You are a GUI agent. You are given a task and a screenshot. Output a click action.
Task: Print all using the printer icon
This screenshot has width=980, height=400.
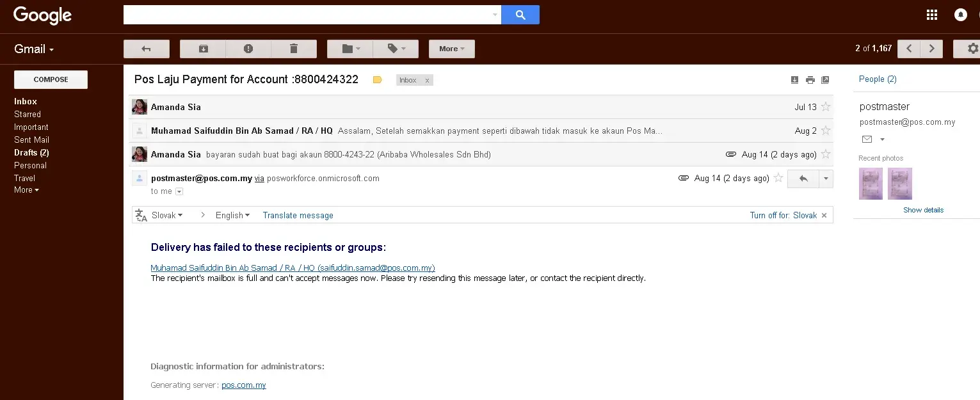810,80
